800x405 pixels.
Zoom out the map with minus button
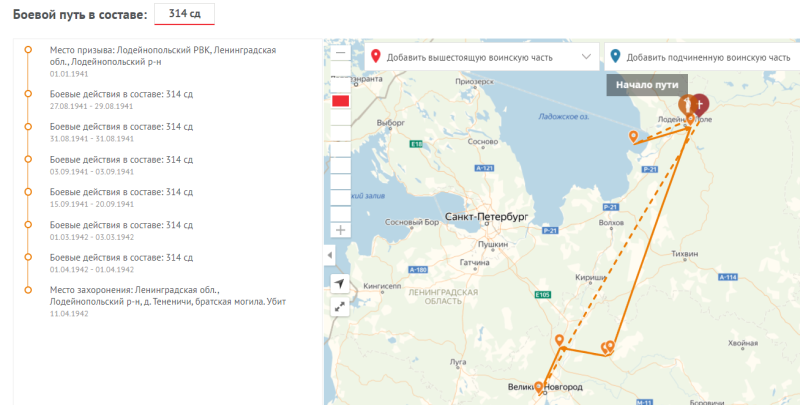tap(341, 52)
